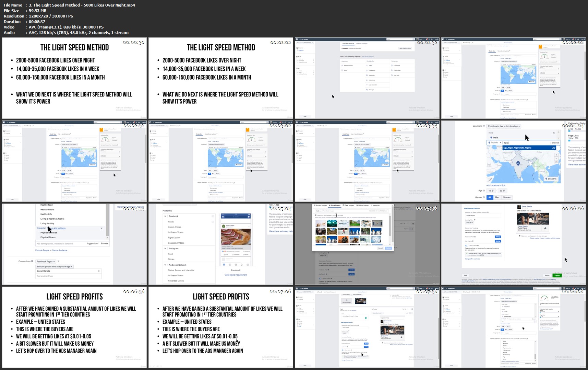Open the Facebook Pages connections dropdown
The height and width of the screenshot is (370, 588).
(x=46, y=262)
